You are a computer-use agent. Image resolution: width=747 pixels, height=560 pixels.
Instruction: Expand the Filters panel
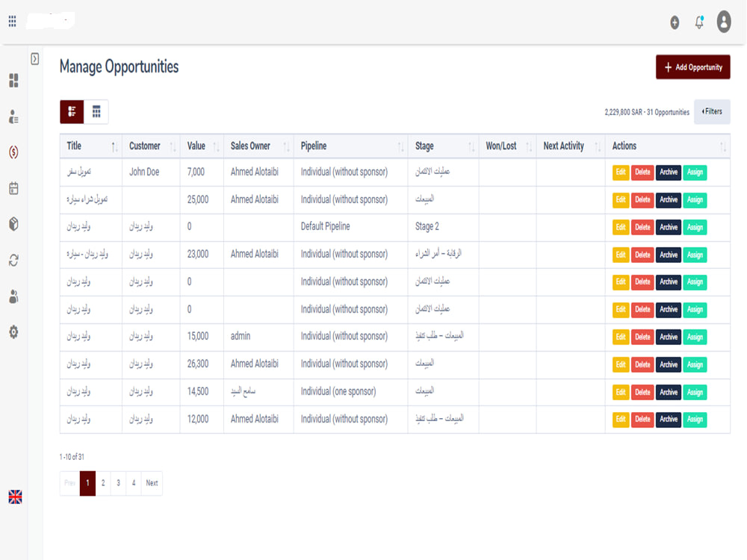[712, 112]
